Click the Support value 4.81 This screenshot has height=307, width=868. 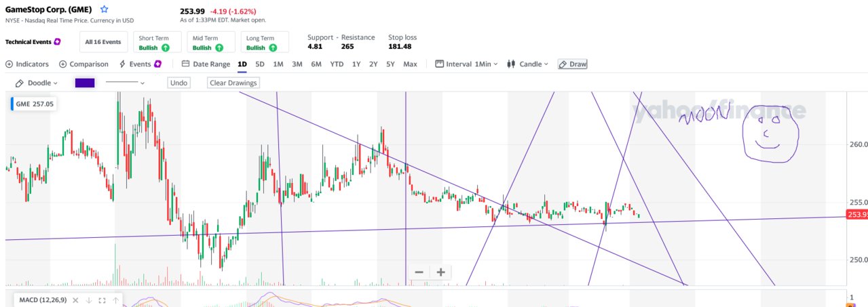(316, 47)
